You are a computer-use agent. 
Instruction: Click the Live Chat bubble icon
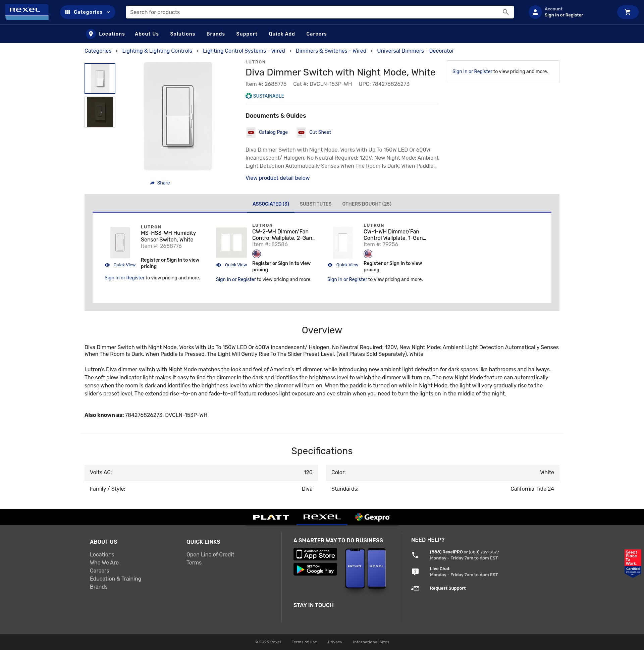pyautogui.click(x=415, y=572)
